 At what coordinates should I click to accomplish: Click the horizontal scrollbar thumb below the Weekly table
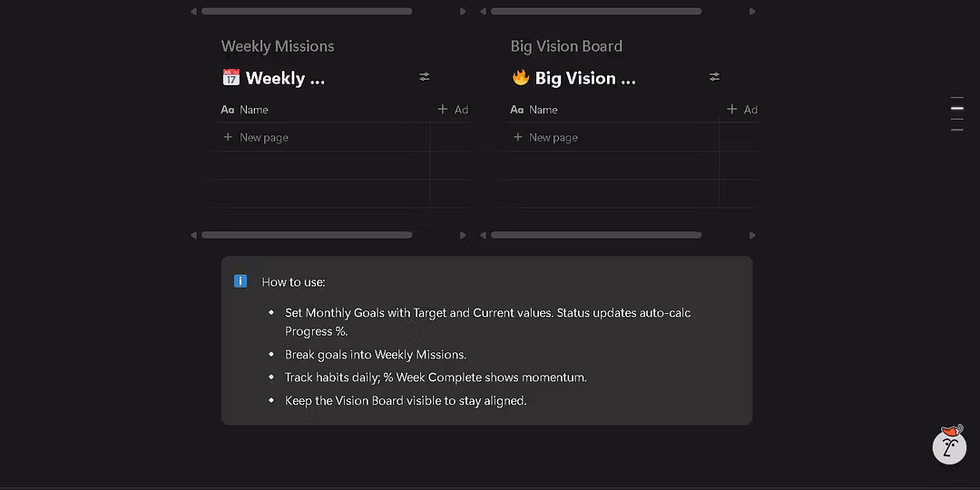click(307, 235)
